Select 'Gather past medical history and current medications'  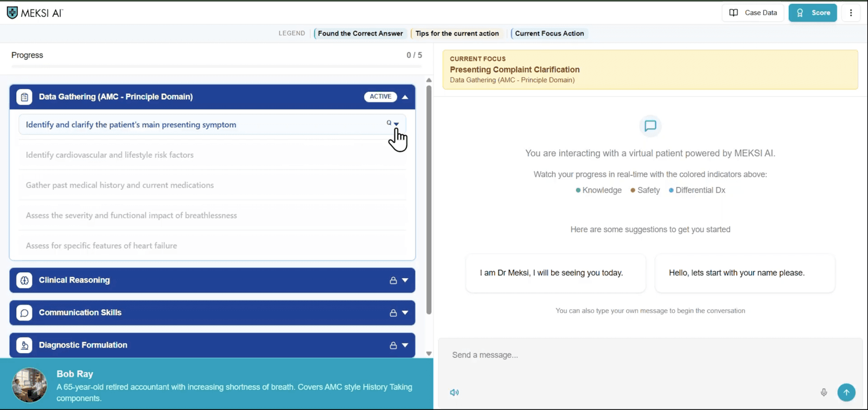pyautogui.click(x=212, y=185)
